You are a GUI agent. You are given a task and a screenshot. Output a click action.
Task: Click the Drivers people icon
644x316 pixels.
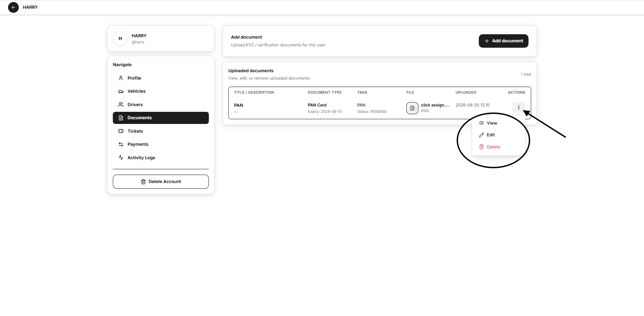(121, 104)
